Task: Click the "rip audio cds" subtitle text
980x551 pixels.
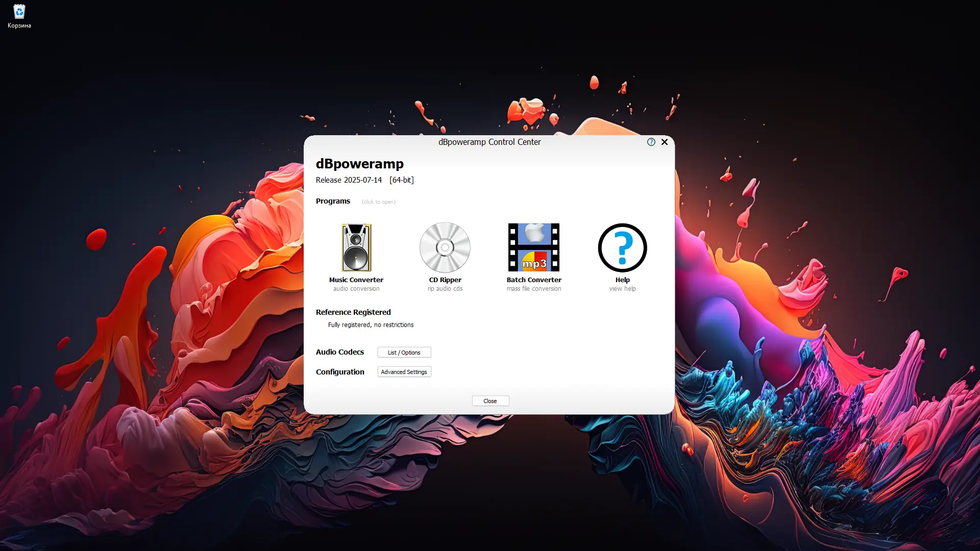Action: 445,289
